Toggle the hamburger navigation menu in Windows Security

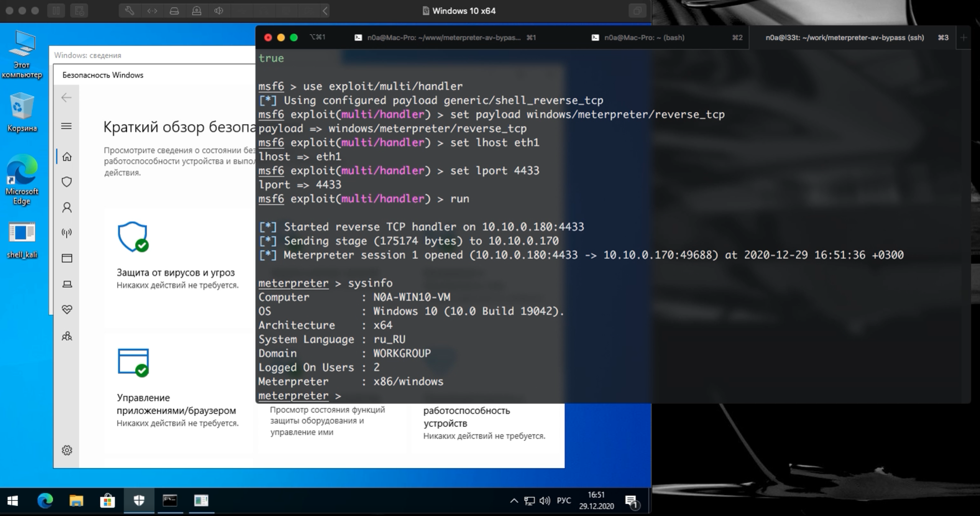(66, 126)
